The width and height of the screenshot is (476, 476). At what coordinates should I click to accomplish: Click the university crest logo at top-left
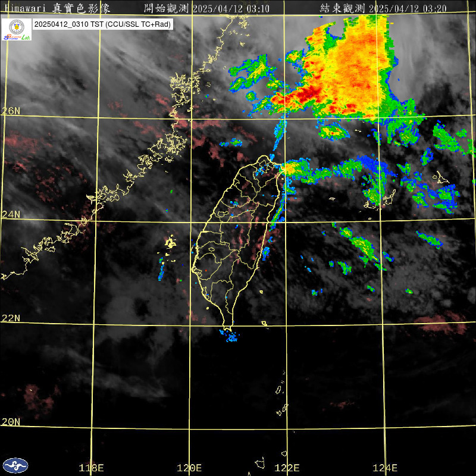pyautogui.click(x=16, y=26)
